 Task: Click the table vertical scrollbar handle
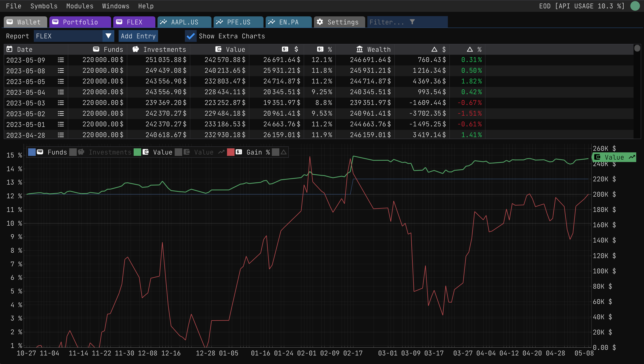(637, 48)
